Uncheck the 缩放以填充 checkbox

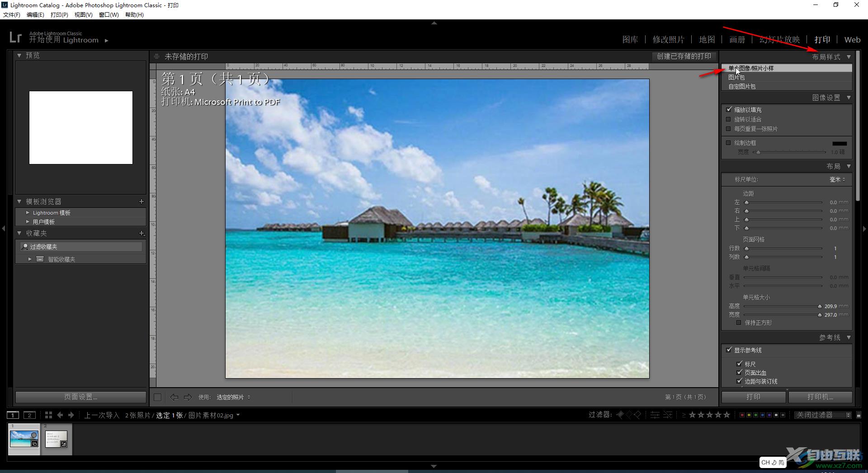tap(728, 110)
